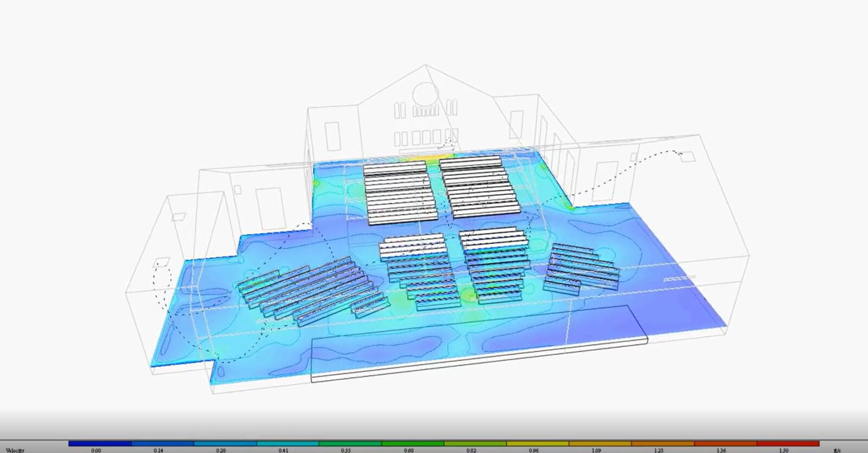Screen dimensions: 868x453
Task: Click the angled pew group on left
Action: [x=315, y=290]
